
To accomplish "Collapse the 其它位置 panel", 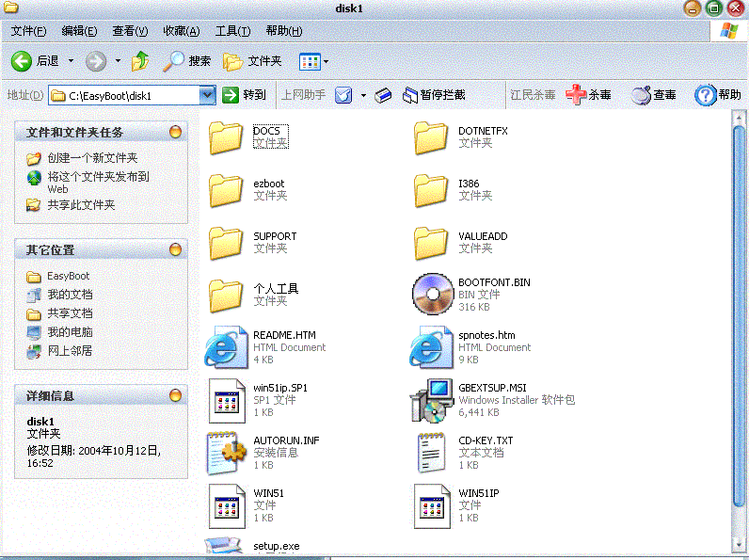I will click(175, 249).
